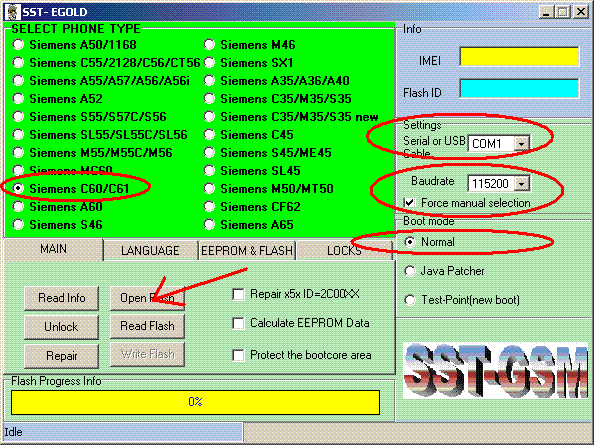Select Siemens M50/MT50 option
The width and height of the screenshot is (594, 445).
click(x=209, y=188)
